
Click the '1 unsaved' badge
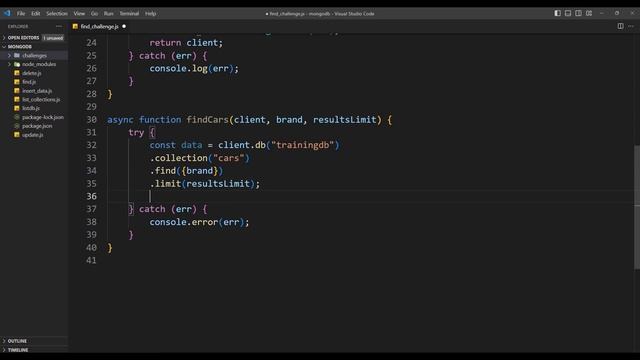click(x=53, y=38)
